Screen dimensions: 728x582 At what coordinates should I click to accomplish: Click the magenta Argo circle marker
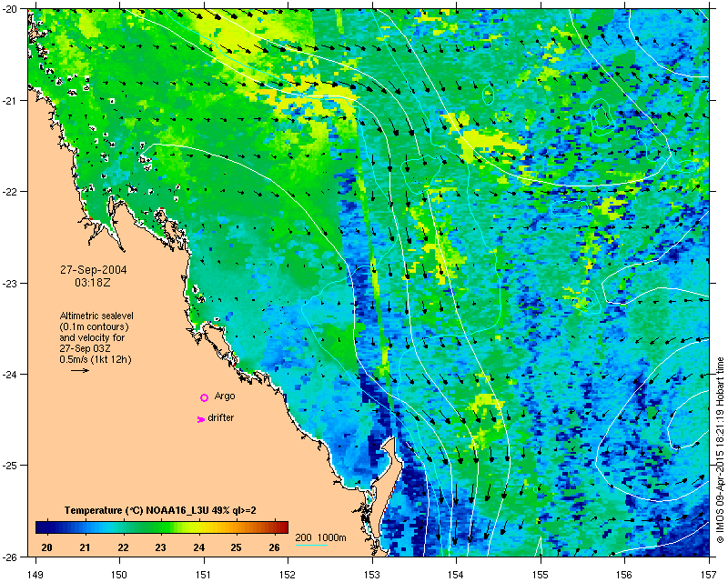204,397
